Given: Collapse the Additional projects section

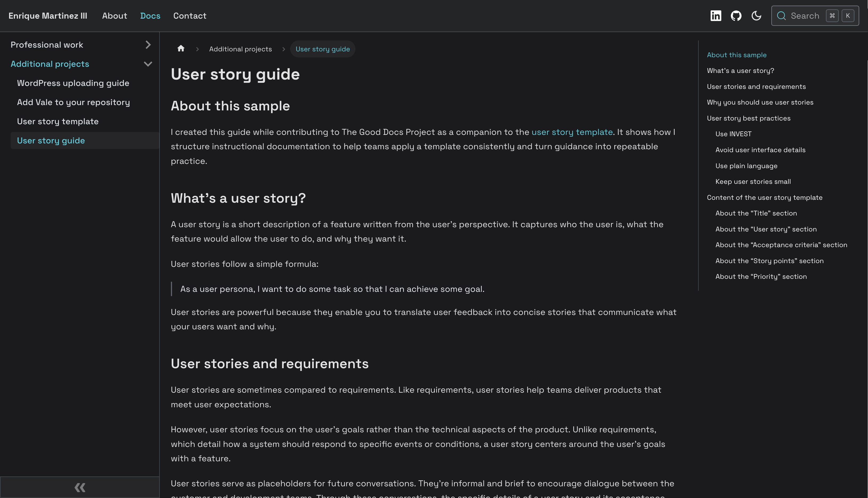Looking at the screenshot, I should [148, 64].
